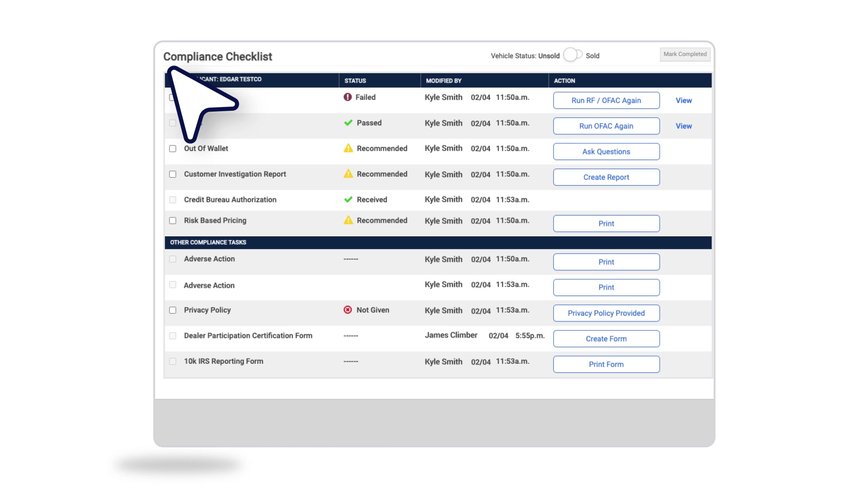The height and width of the screenshot is (488, 868).
Task: Click Create Form for Dealer Participation Certification
Action: click(606, 338)
